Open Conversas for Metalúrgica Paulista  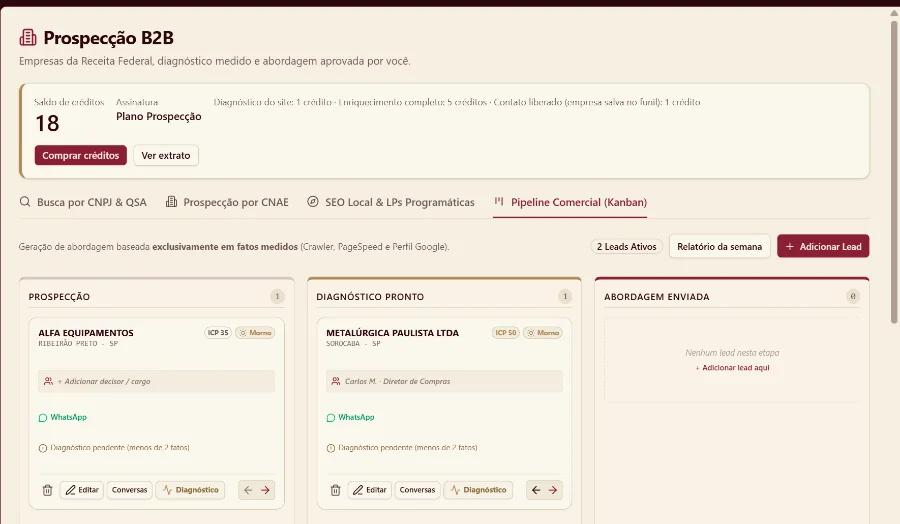[x=417, y=490]
